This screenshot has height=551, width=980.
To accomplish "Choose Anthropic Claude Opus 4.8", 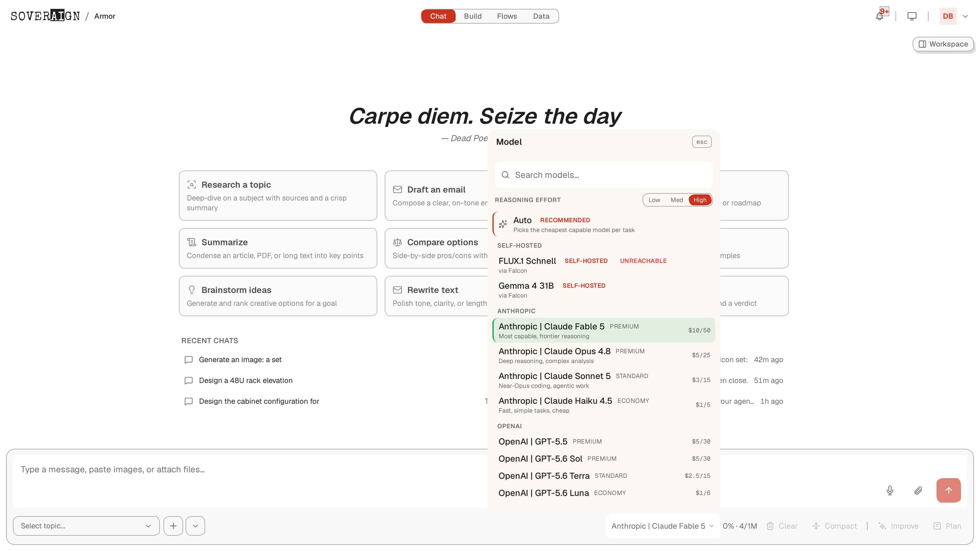I will [x=603, y=355].
